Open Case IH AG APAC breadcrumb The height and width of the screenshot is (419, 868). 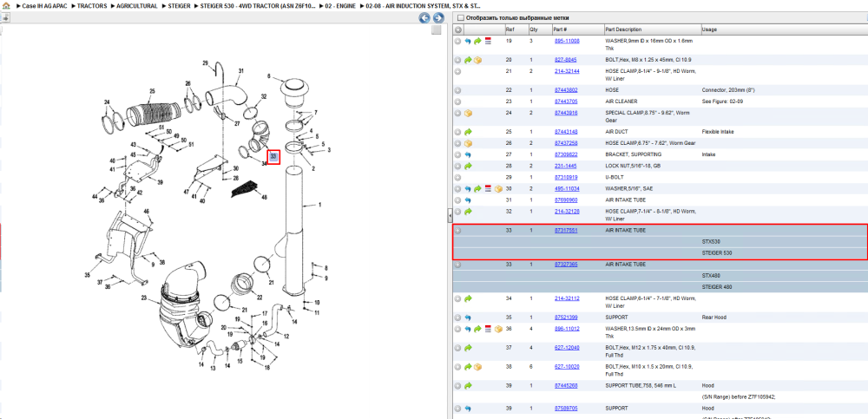coord(43,6)
